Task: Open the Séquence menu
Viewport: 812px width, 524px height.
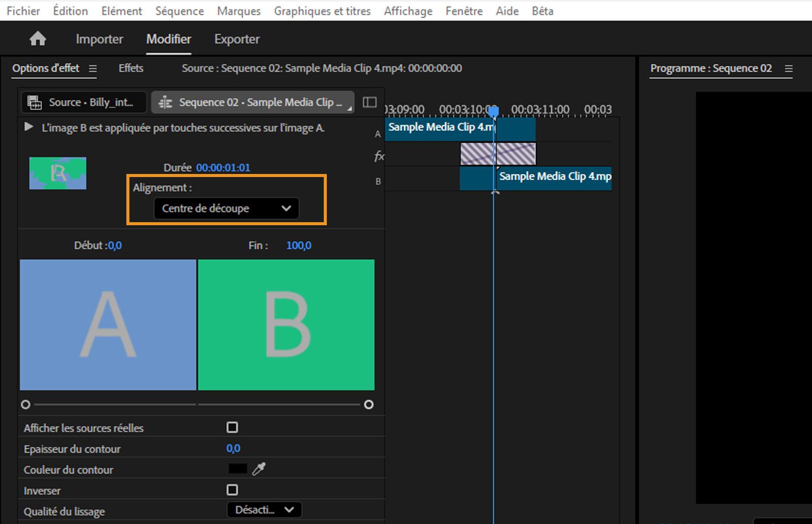Action: 180,11
